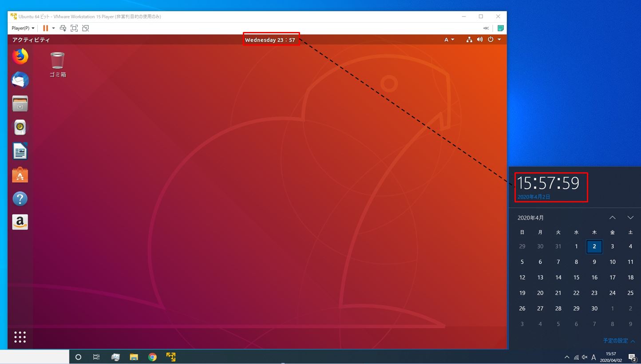Open Windows Task View button
641x364 pixels.
(96, 357)
